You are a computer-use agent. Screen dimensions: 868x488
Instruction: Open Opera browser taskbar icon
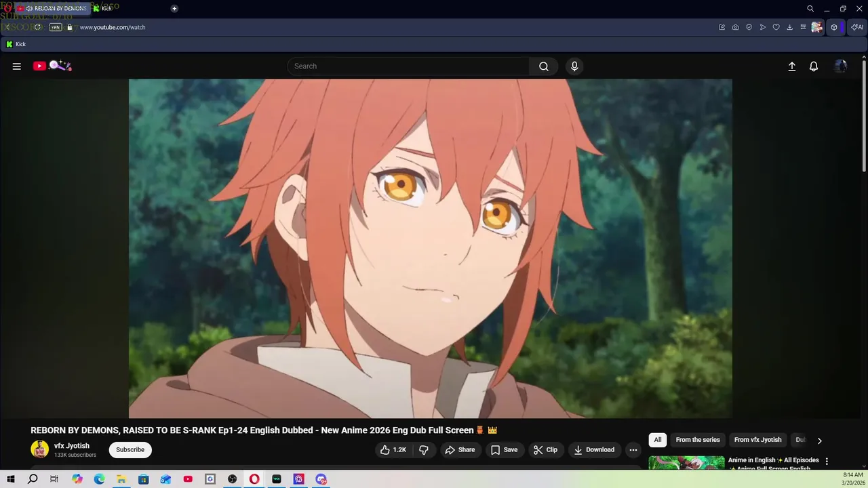click(x=254, y=479)
